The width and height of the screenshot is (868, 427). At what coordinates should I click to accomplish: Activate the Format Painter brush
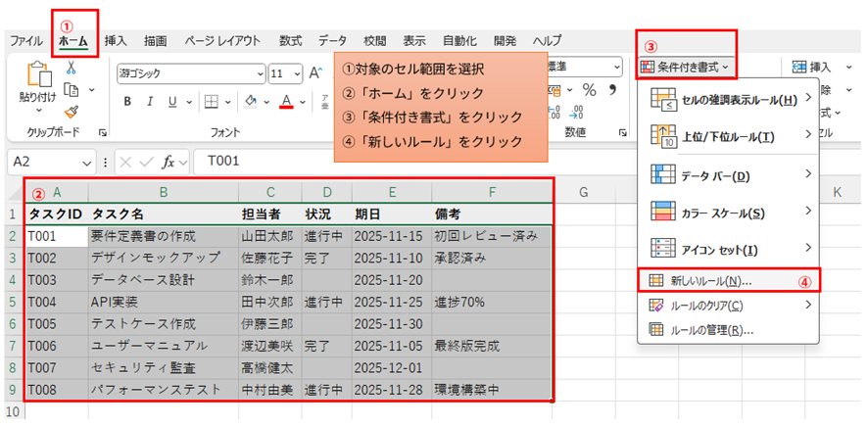click(71, 112)
